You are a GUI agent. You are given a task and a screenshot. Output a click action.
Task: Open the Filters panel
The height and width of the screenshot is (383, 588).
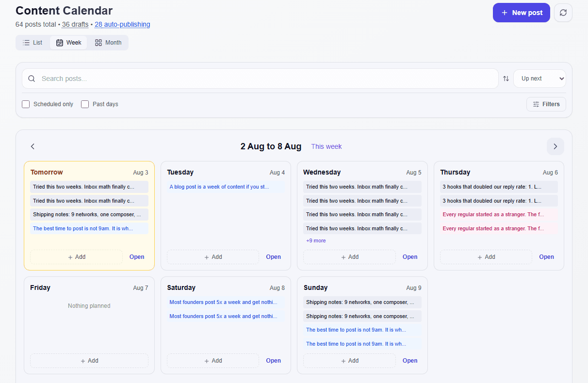[546, 104]
